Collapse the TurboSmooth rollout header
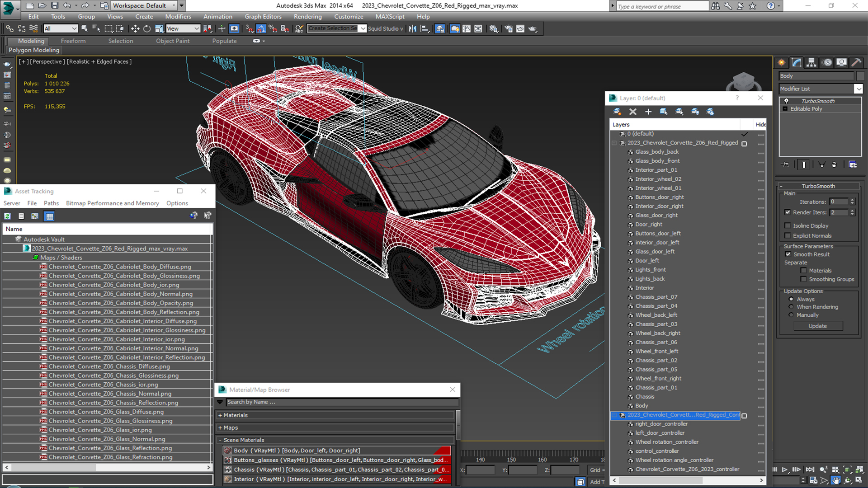 point(818,186)
